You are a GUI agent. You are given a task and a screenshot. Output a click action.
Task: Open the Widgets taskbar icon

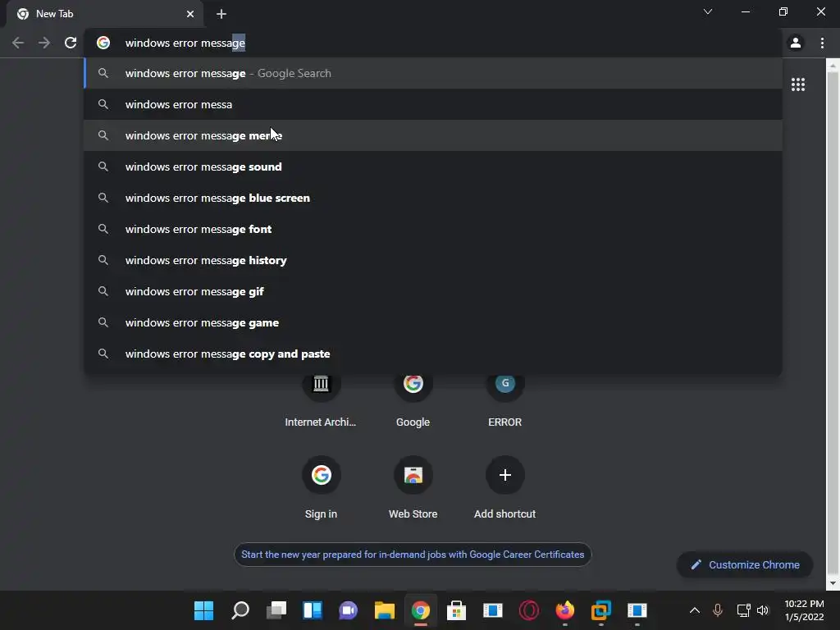[313, 610]
